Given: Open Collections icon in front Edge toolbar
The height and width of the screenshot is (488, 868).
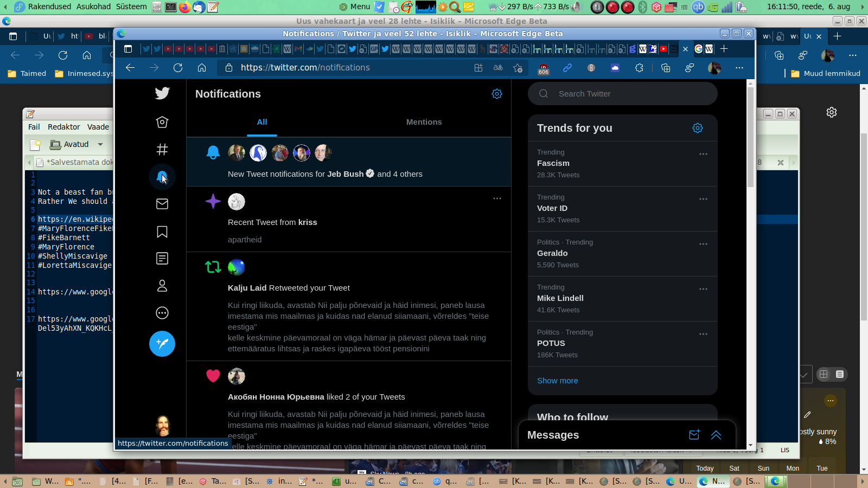Looking at the screenshot, I should click(666, 68).
